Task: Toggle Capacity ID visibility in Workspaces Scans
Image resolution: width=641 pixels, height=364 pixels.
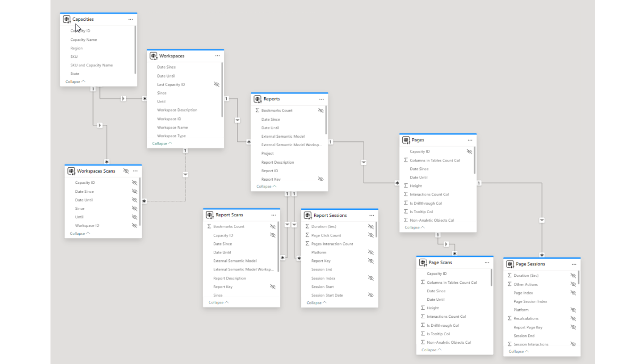Action: coord(135,182)
